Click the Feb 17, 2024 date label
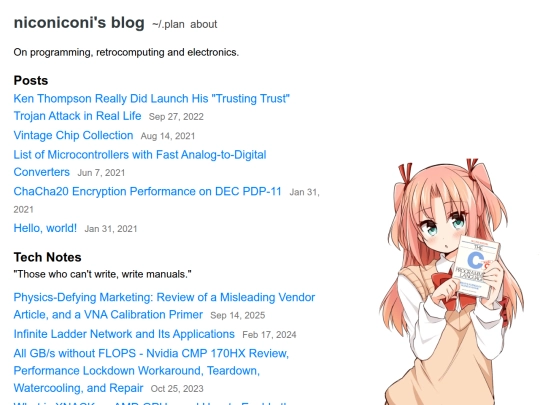 269,335
